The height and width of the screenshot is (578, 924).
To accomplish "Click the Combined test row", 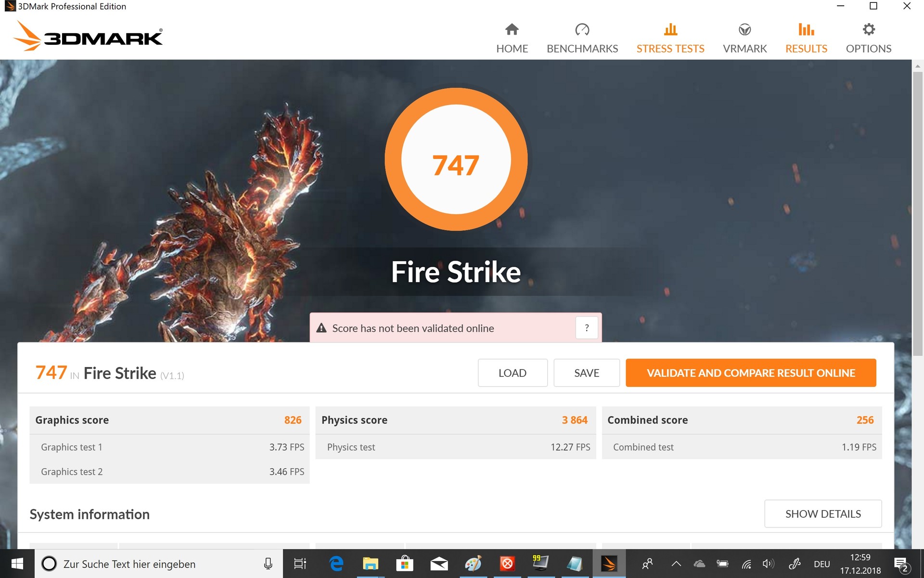I will click(742, 447).
